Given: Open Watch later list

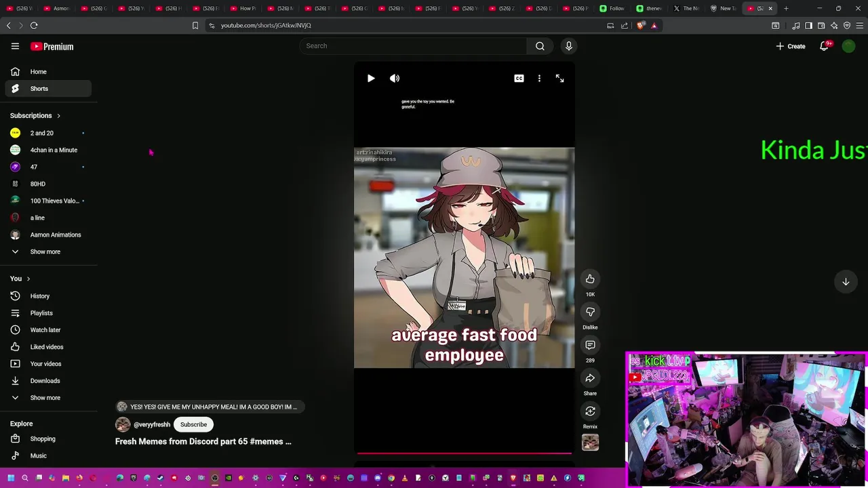Looking at the screenshot, I should click(x=48, y=330).
